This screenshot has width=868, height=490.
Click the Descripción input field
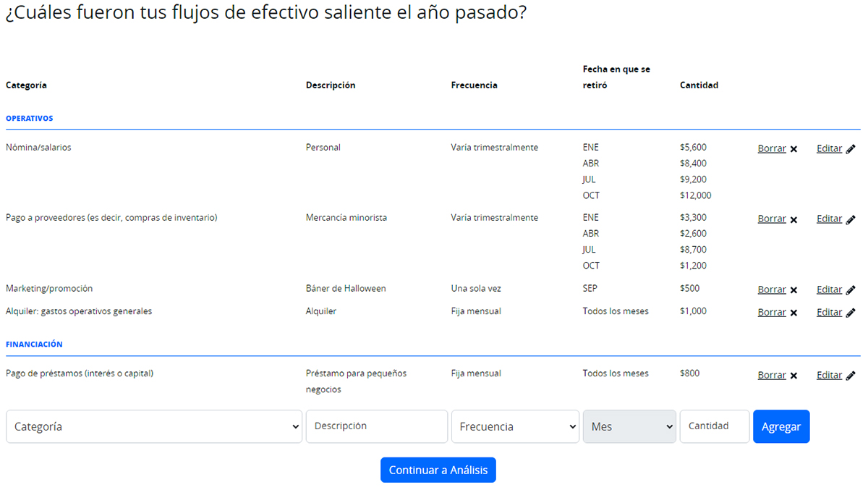pos(377,426)
